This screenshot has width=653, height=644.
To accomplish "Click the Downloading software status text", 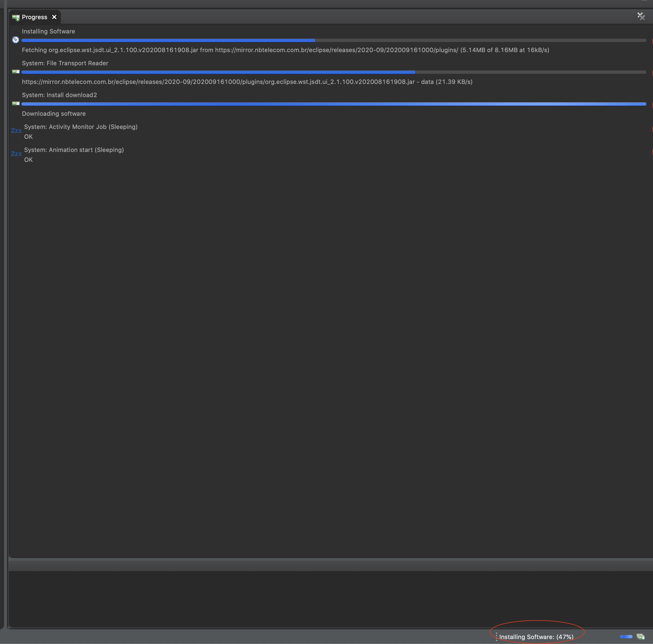I will click(54, 114).
